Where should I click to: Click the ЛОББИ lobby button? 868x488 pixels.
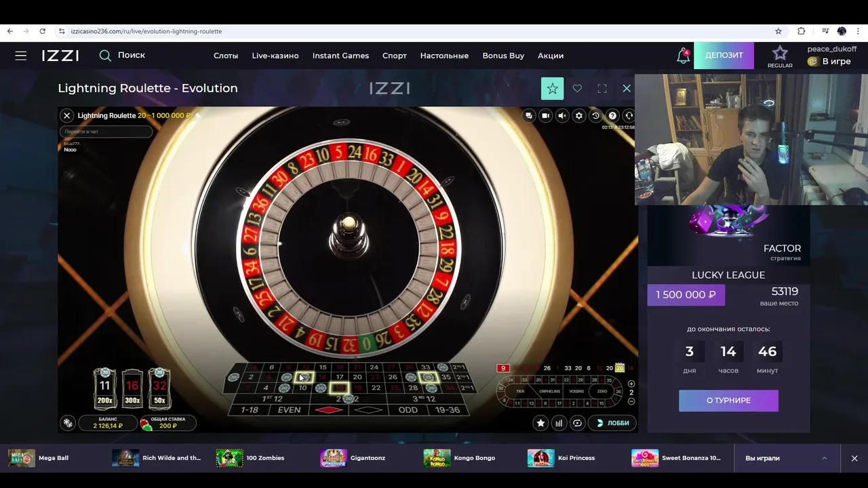613,423
